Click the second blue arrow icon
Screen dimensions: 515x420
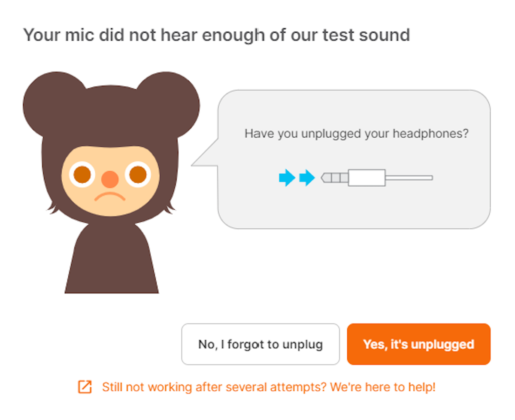(x=307, y=177)
